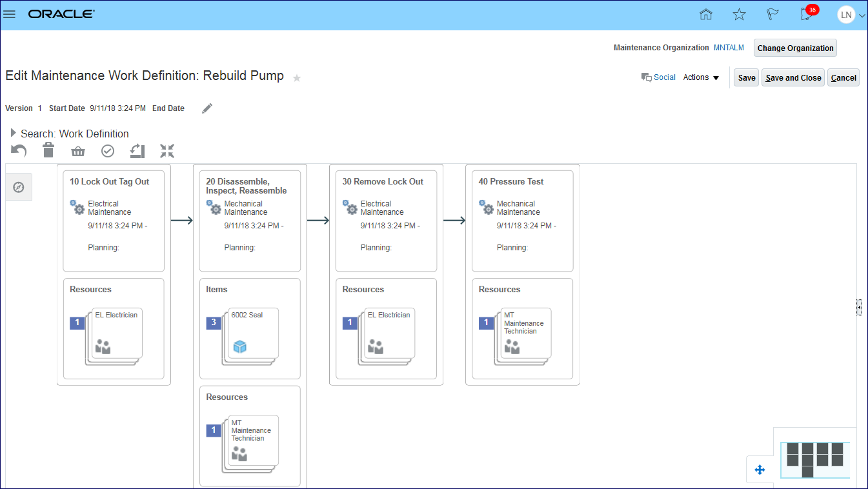This screenshot has height=489, width=868.
Task: Open the navigator hamburger menu
Action: point(10,14)
